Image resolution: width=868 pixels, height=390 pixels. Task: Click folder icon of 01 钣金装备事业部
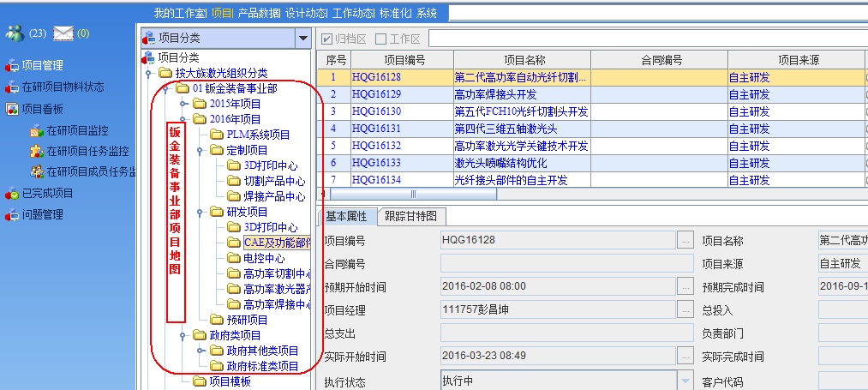pyautogui.click(x=183, y=88)
